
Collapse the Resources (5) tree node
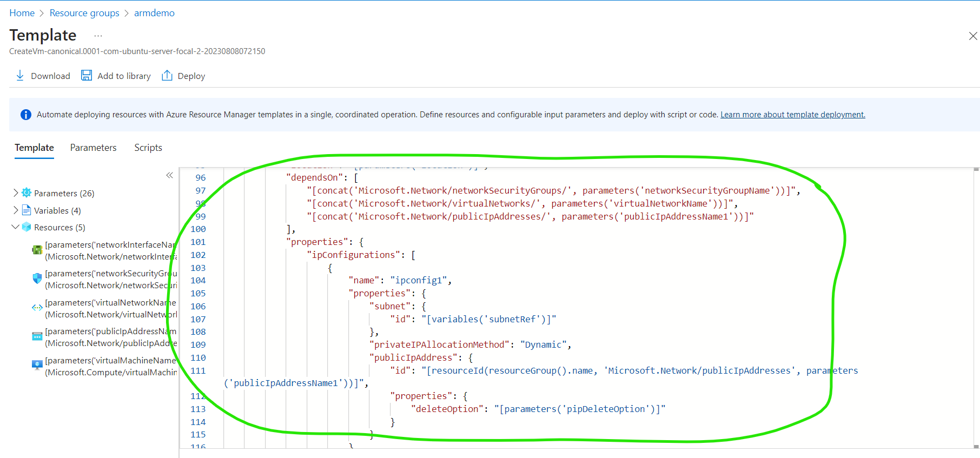coord(15,227)
